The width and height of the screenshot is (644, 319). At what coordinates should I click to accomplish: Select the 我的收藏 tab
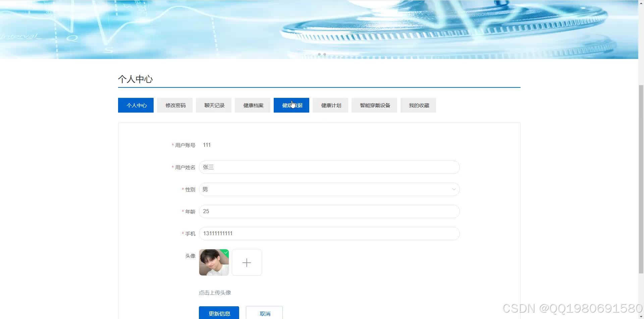[x=418, y=105]
